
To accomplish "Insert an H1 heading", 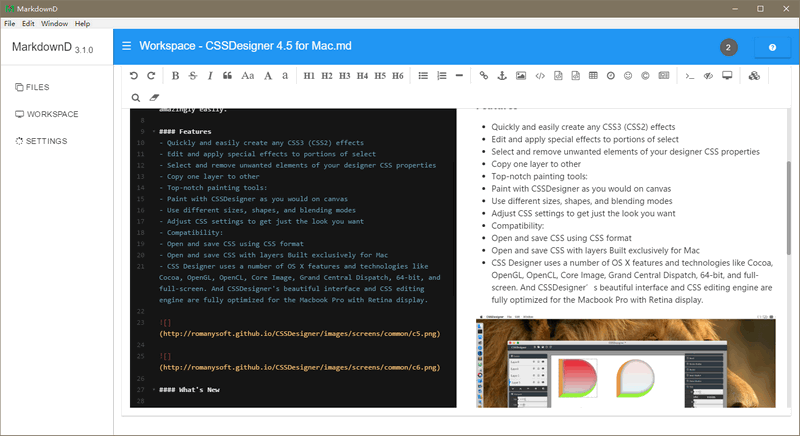I will coord(309,75).
